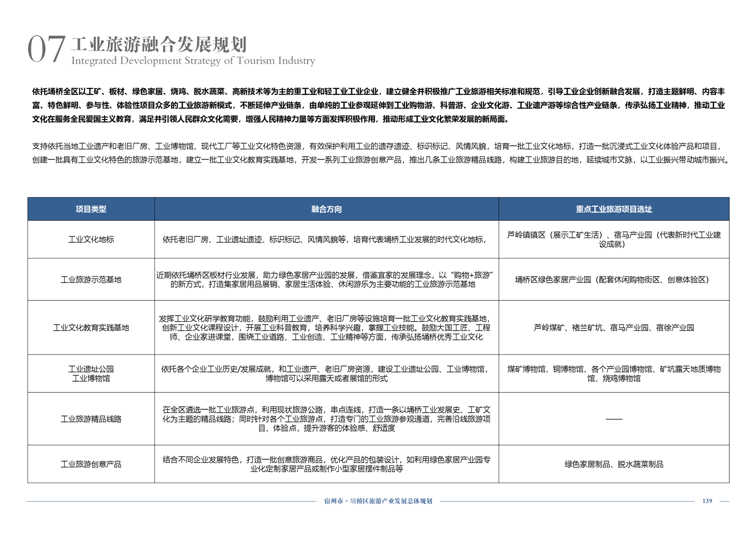This screenshot has height=534, width=756.
Task: Click the 埇桥区绿色家居产业园 site cell
Action: [614, 280]
